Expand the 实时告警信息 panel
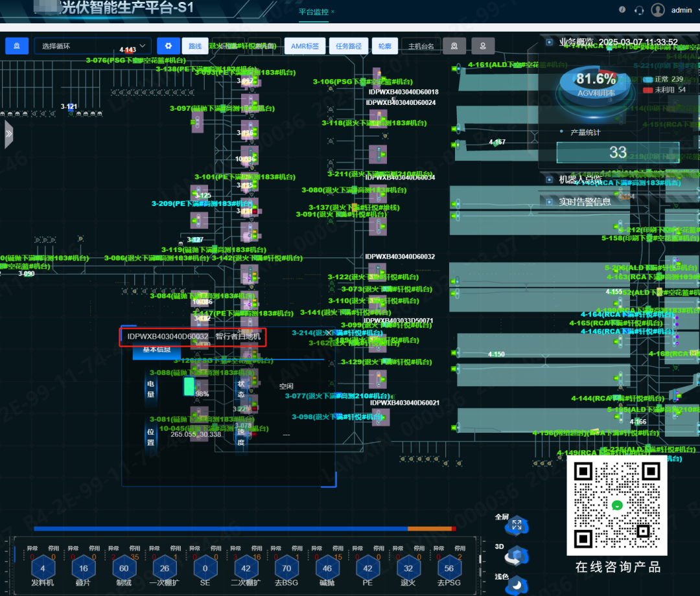Viewport: 700px width, 596px height. click(585, 201)
